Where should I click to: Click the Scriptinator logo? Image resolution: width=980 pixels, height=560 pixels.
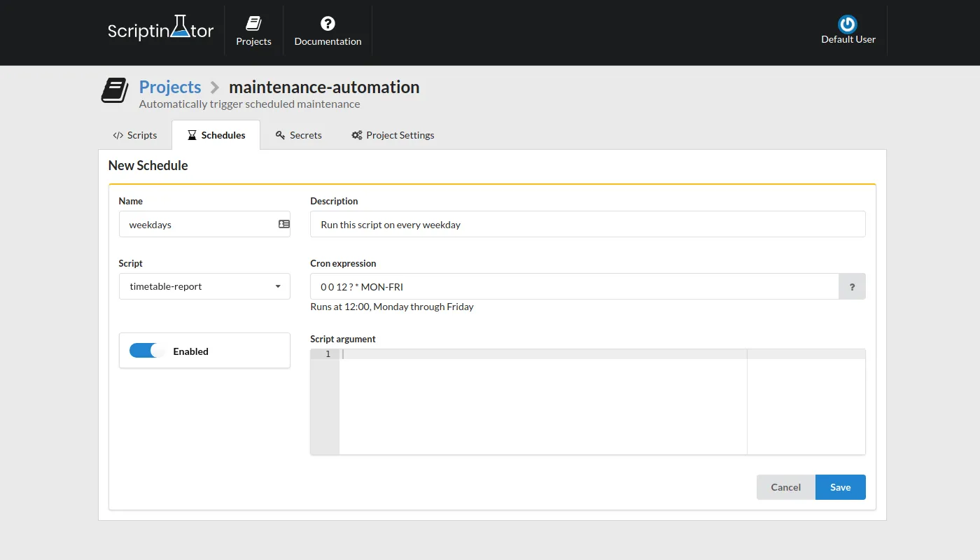tap(160, 30)
